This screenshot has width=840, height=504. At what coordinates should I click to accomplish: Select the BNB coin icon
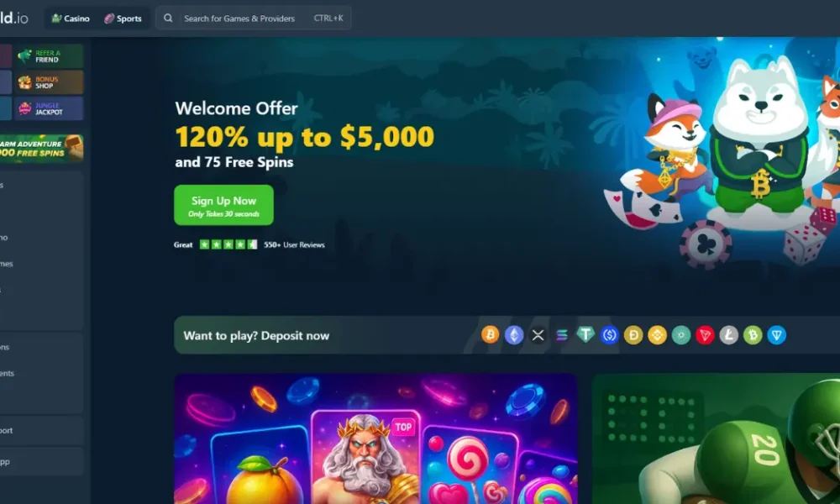[657, 335]
